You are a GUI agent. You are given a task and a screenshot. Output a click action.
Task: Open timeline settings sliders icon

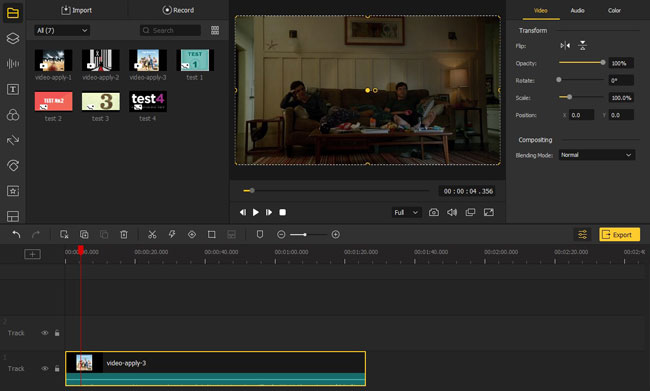582,235
